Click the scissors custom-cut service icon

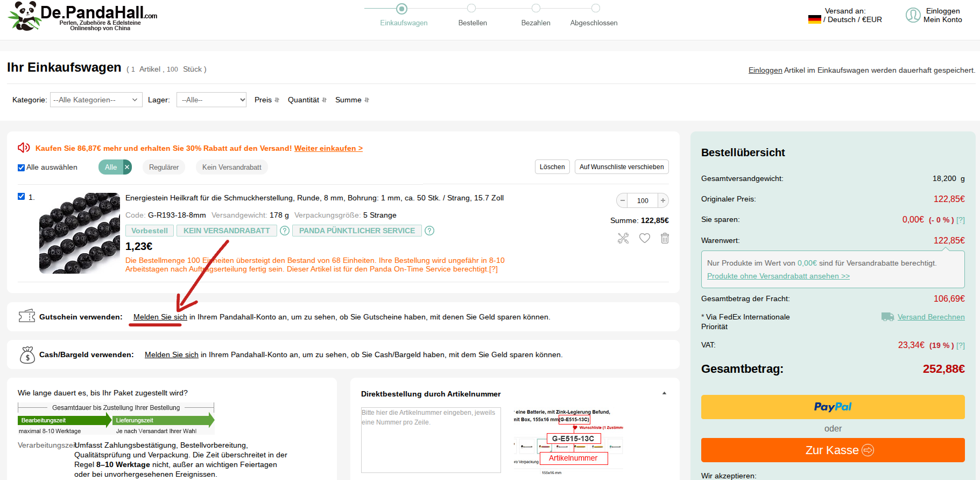tap(623, 238)
